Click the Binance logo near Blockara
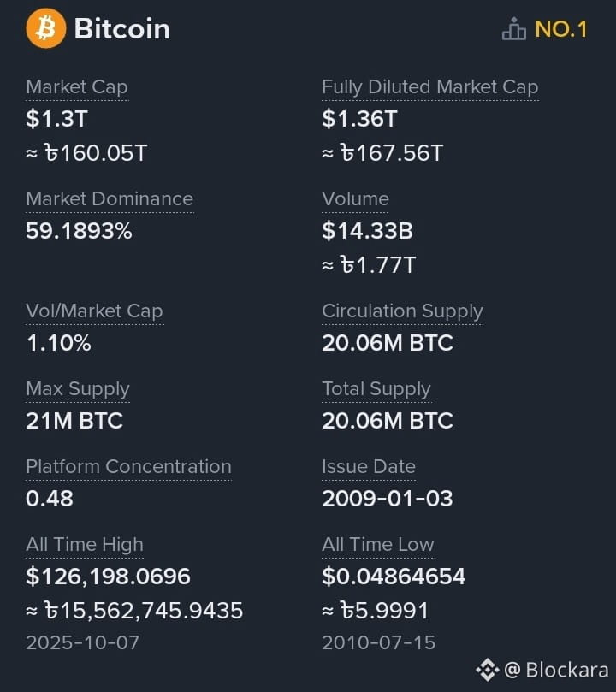This screenshot has height=692, width=616. (487, 670)
